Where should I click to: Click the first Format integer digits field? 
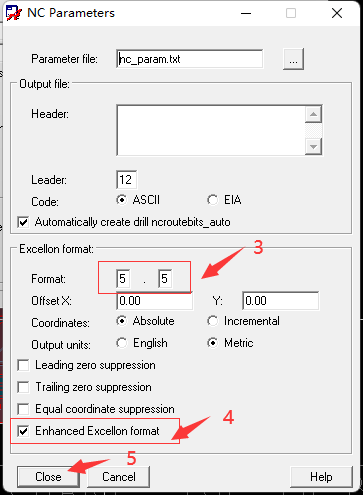coord(123,279)
